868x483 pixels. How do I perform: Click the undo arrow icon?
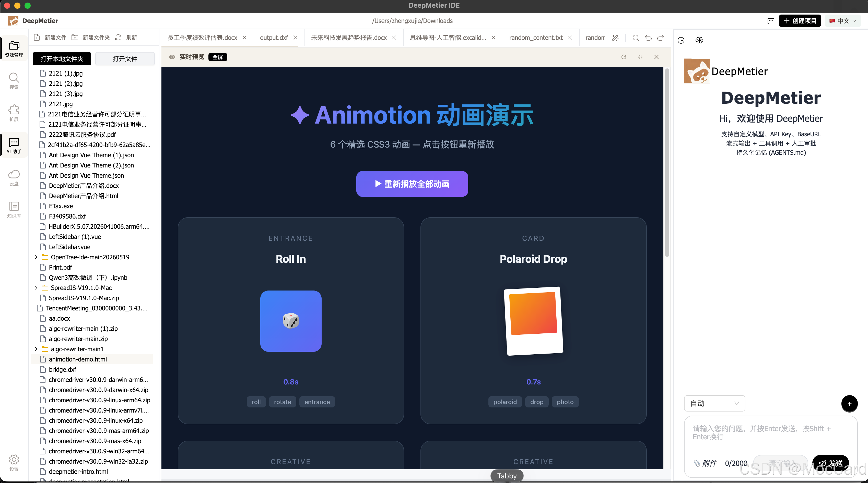point(648,38)
